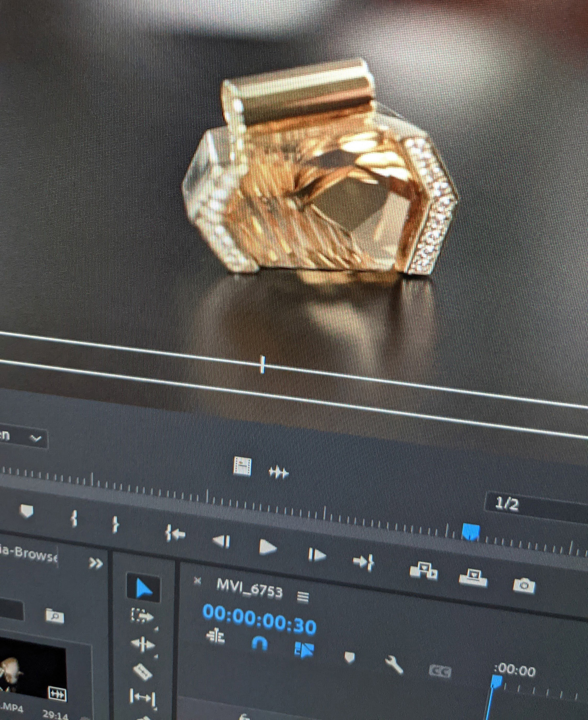
Task: Jump to the Out point
Action: click(364, 562)
